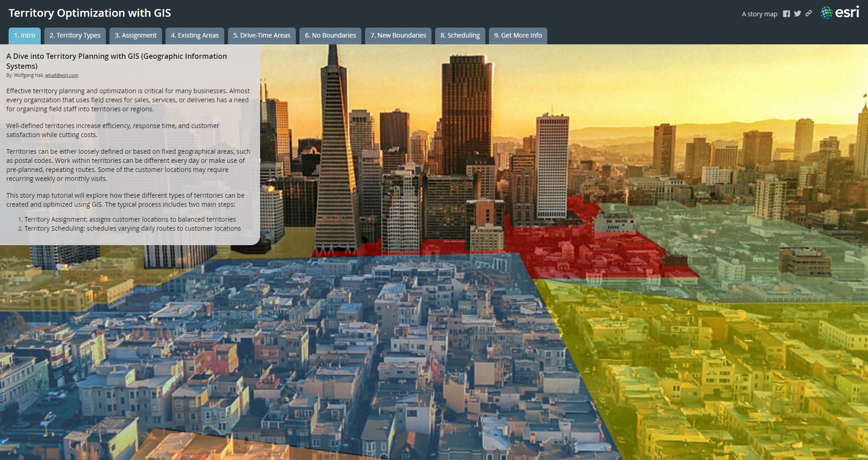
Task: Share the story map on Facebook
Action: click(786, 14)
